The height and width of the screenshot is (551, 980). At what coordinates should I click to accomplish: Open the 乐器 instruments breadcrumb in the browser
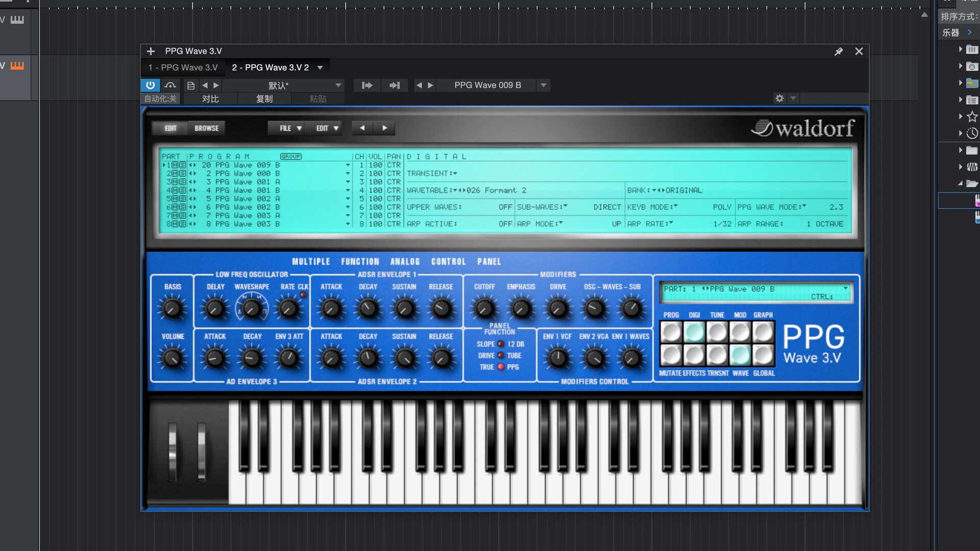(950, 33)
